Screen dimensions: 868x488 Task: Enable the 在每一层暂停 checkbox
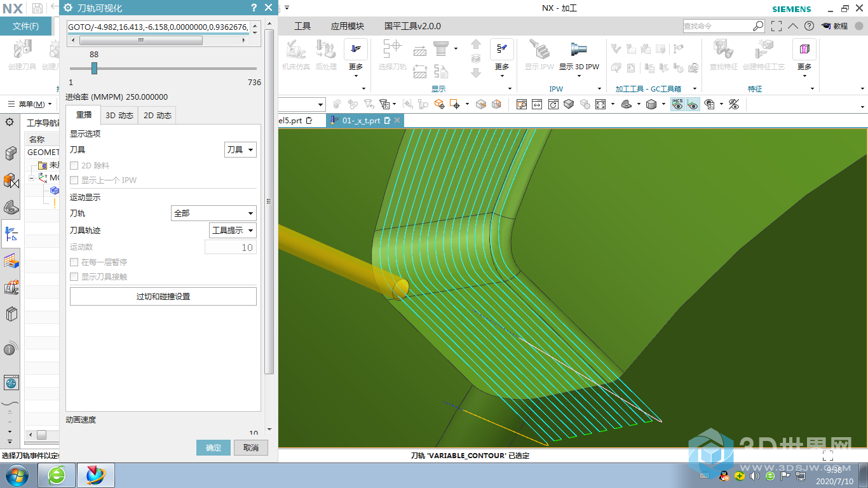click(x=74, y=262)
